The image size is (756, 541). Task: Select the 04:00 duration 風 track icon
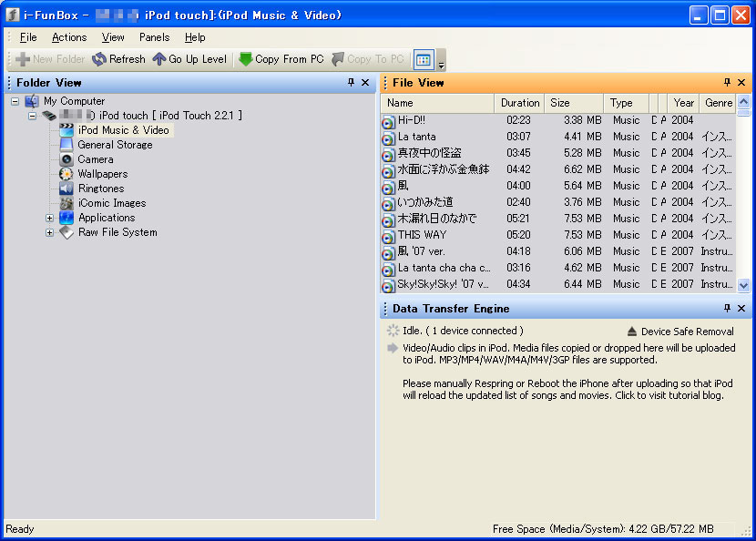click(x=388, y=188)
